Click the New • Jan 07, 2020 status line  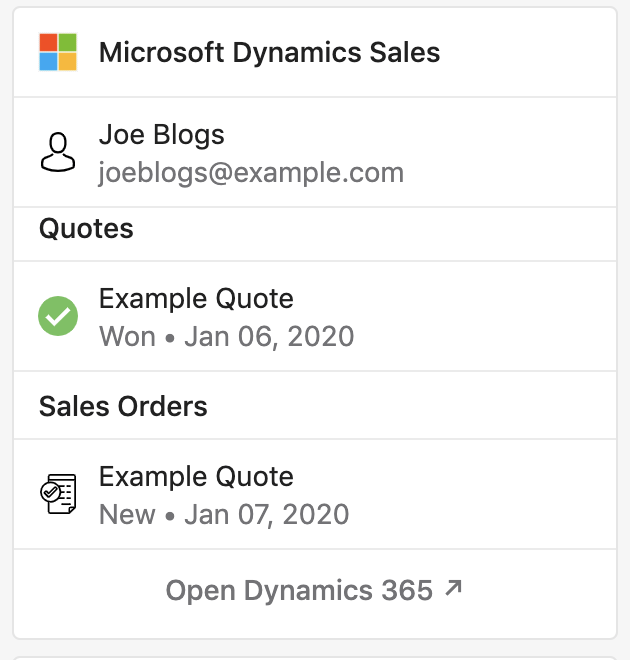(x=224, y=514)
